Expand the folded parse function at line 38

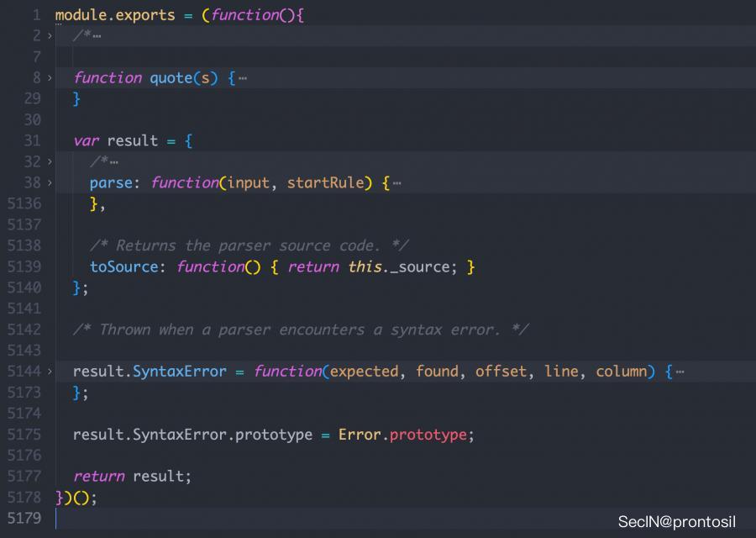click(x=50, y=183)
